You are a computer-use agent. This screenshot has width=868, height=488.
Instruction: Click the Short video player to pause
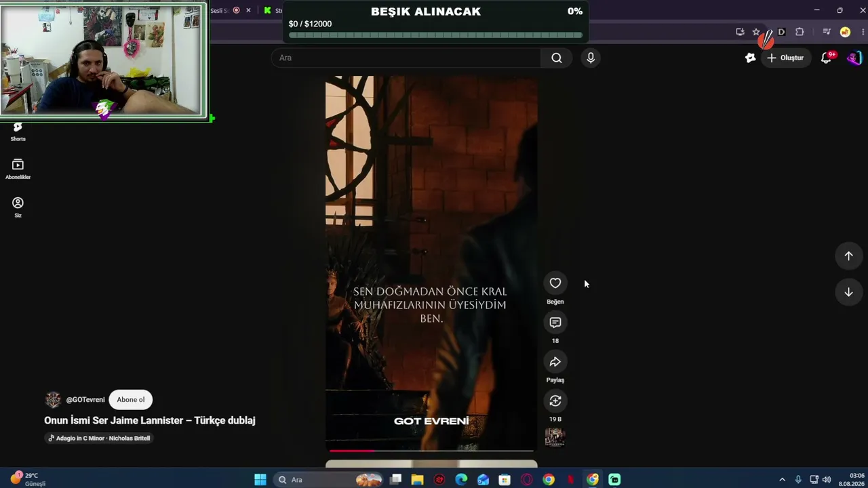[431, 264]
